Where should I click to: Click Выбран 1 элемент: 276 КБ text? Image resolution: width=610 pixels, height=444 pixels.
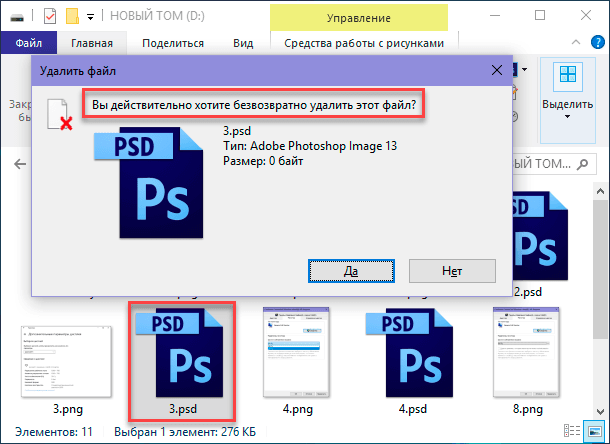tap(185, 432)
